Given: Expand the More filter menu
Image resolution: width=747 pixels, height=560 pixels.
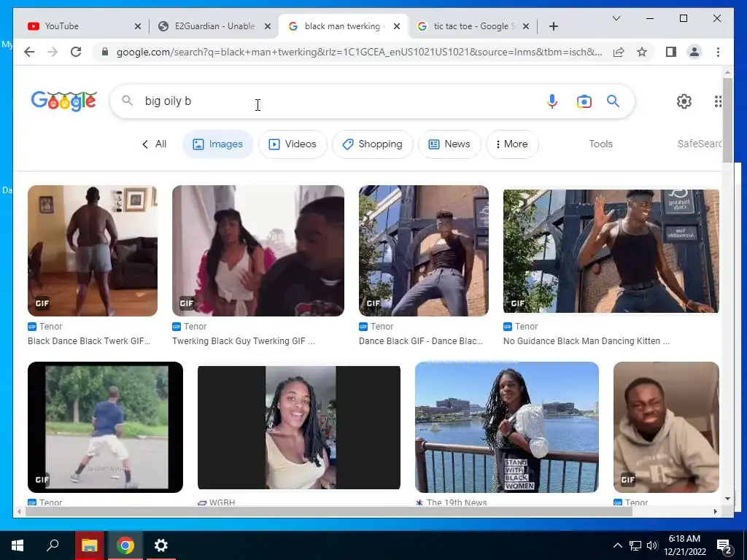Looking at the screenshot, I should coord(512,144).
